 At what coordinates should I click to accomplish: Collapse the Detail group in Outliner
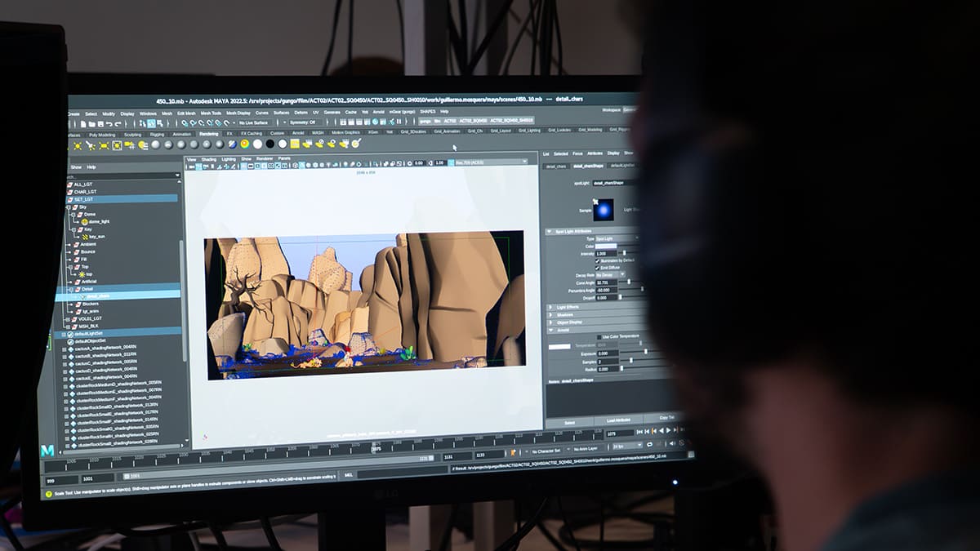tap(71, 289)
